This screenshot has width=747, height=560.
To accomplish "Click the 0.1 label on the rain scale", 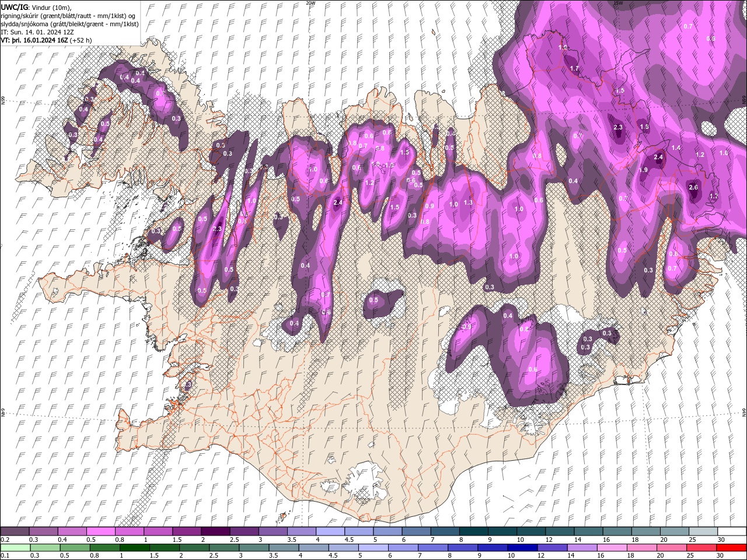I will (x=4, y=555).
